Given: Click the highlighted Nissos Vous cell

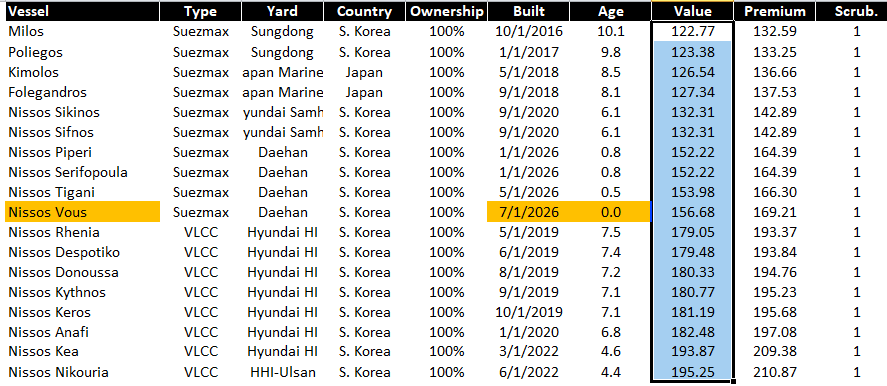Looking at the screenshot, I should [83, 212].
